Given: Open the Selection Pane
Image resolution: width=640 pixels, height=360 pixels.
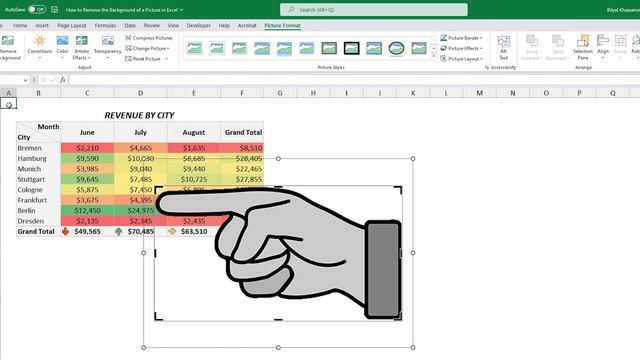Looking at the screenshot, I should tap(583, 48).
